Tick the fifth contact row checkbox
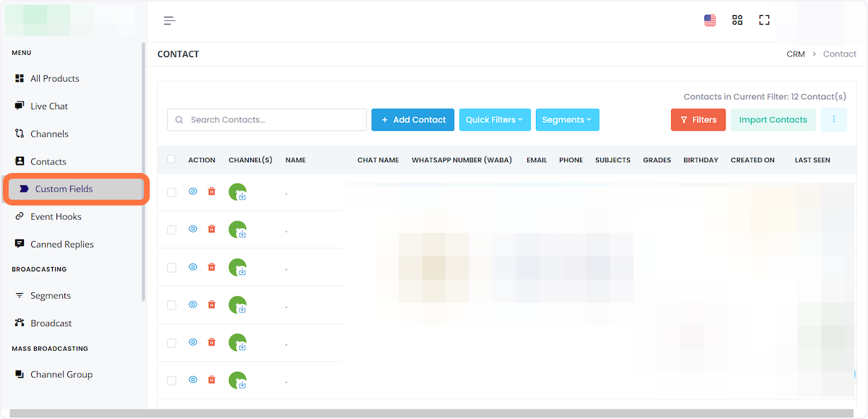The height and width of the screenshot is (419, 868). pos(171,342)
